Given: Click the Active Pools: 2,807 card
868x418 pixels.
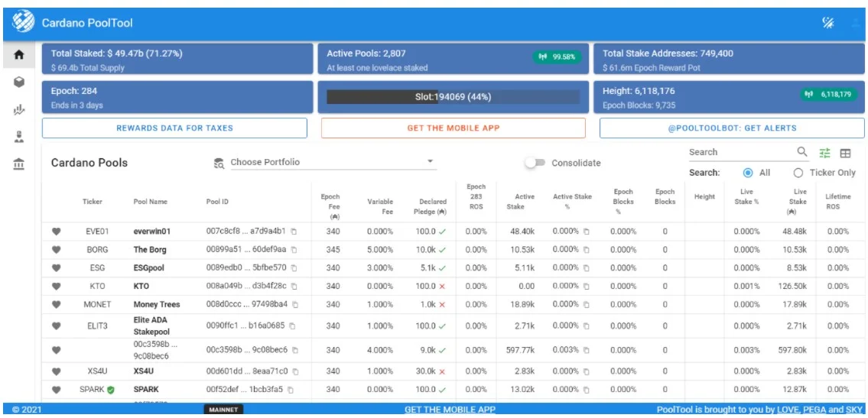Looking at the screenshot, I should pos(453,60).
